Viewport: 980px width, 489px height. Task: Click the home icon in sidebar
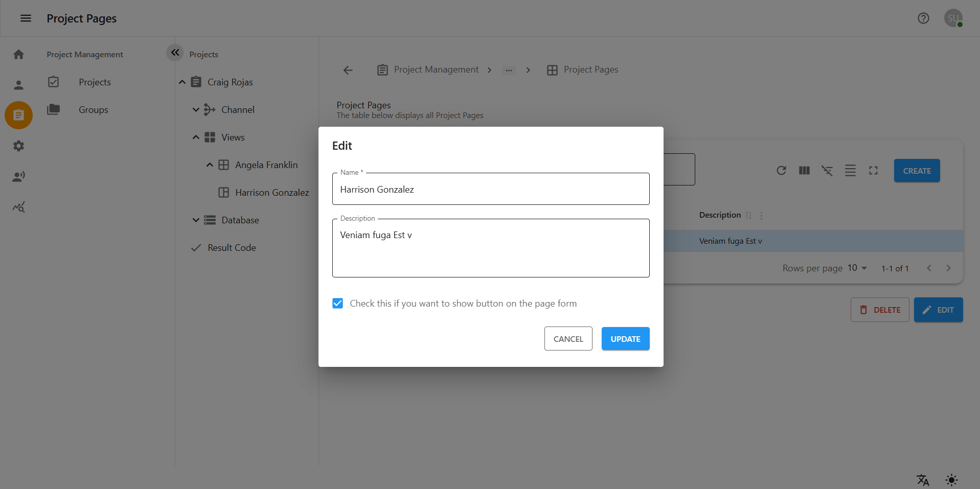point(19,54)
